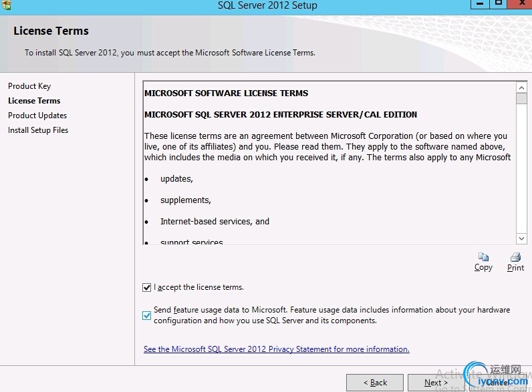Click the Cancel button
The image size is (532, 392).
497,383
